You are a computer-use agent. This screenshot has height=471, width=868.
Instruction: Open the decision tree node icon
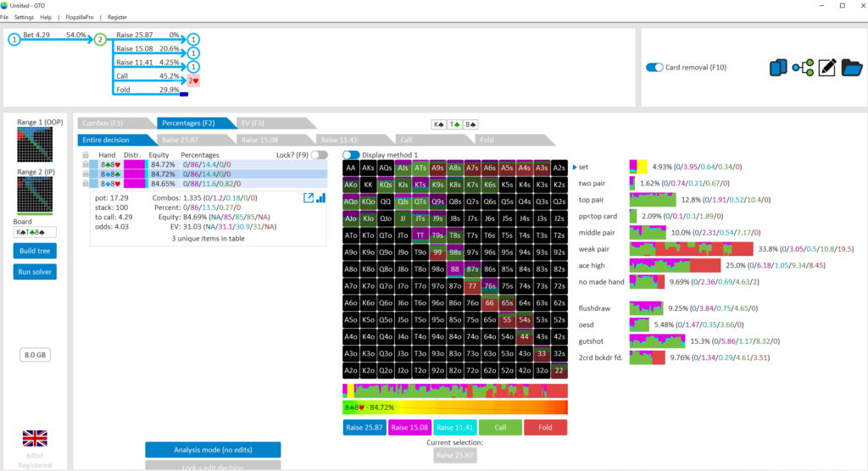[x=803, y=68]
